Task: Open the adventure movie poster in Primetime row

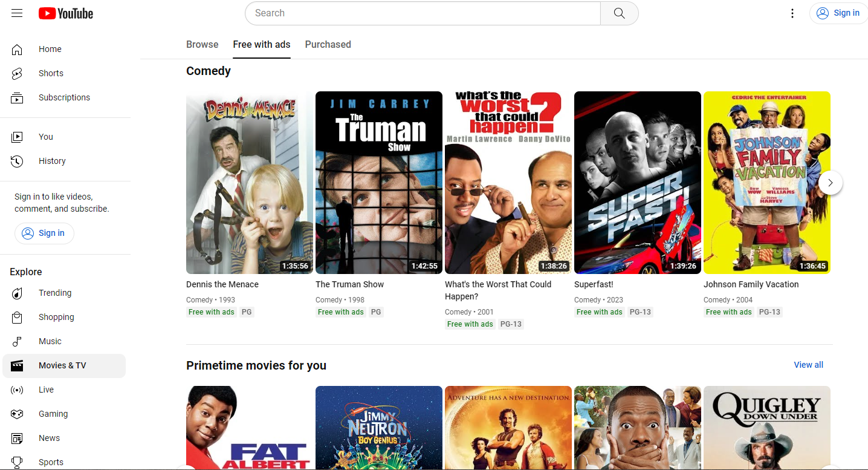Action: (508, 428)
